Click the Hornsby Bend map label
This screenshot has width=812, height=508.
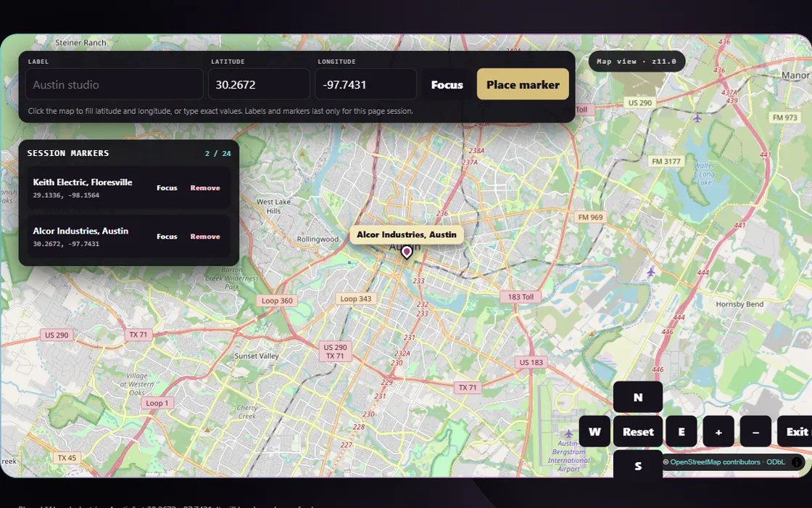(x=739, y=304)
